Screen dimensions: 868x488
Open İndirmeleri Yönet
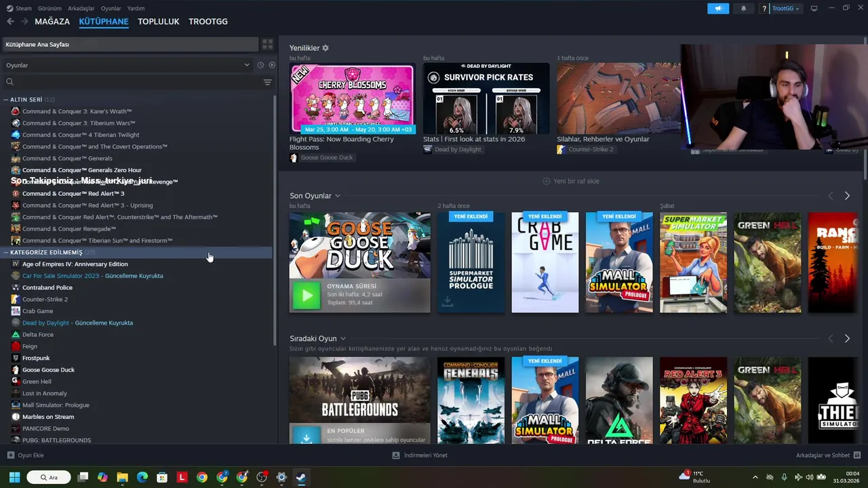[x=420, y=455]
